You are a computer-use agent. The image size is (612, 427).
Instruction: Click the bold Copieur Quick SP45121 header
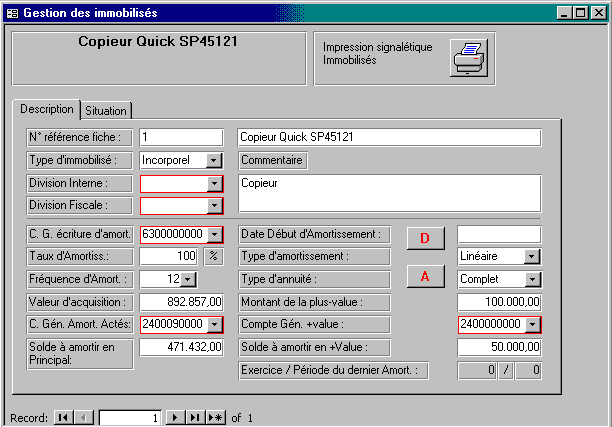click(158, 42)
